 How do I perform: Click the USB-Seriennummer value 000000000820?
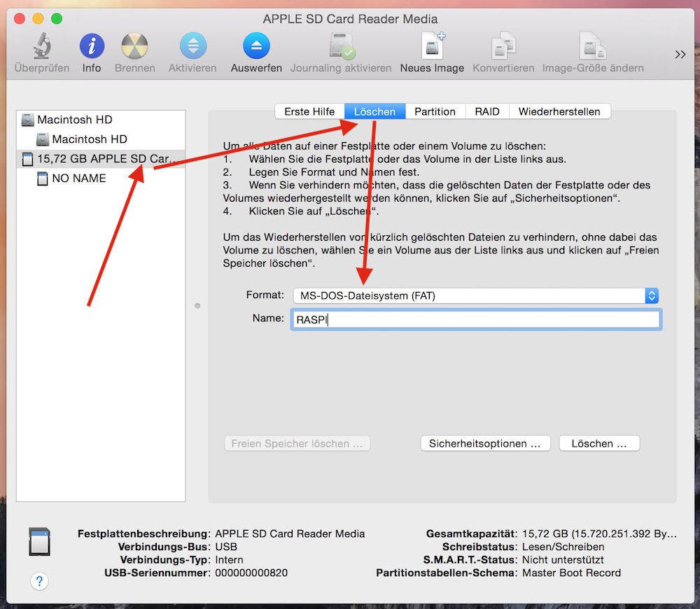[251, 573]
